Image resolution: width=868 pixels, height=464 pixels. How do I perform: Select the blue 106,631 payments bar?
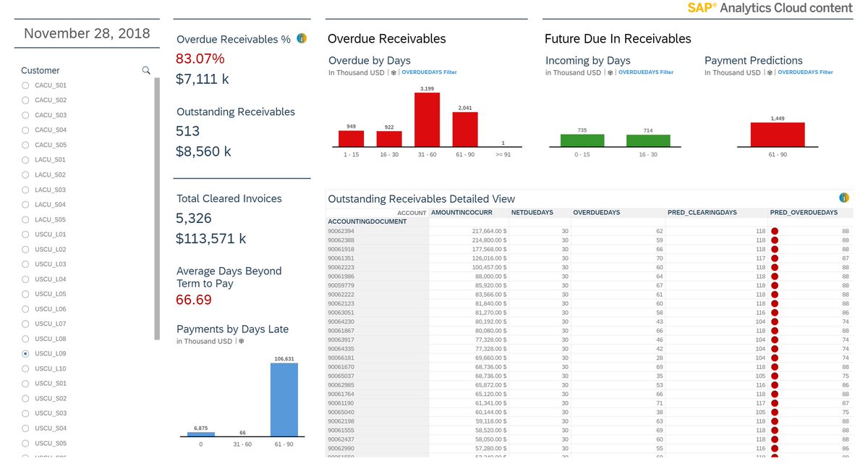pos(284,400)
